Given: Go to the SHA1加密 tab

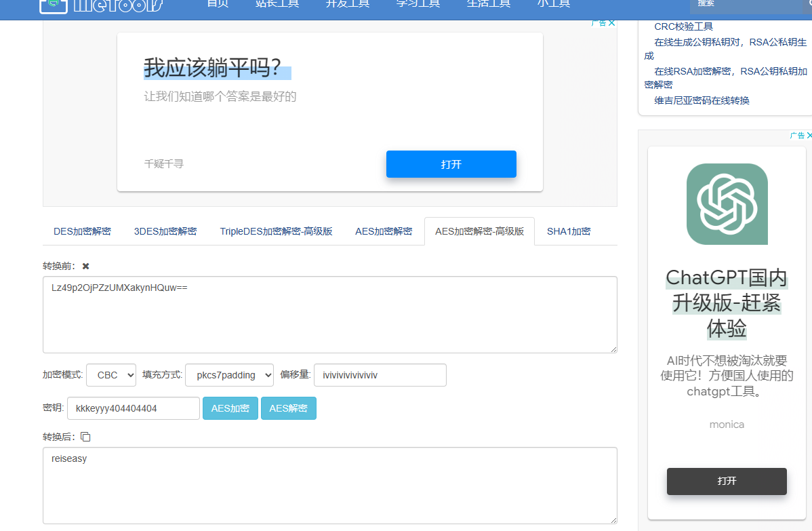Looking at the screenshot, I should point(569,231).
